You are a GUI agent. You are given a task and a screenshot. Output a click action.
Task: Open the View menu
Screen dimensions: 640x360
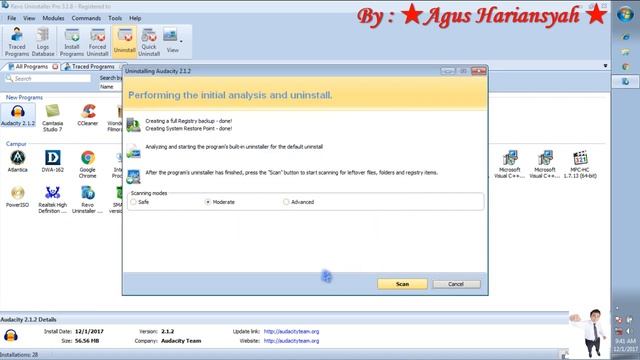(x=29, y=18)
